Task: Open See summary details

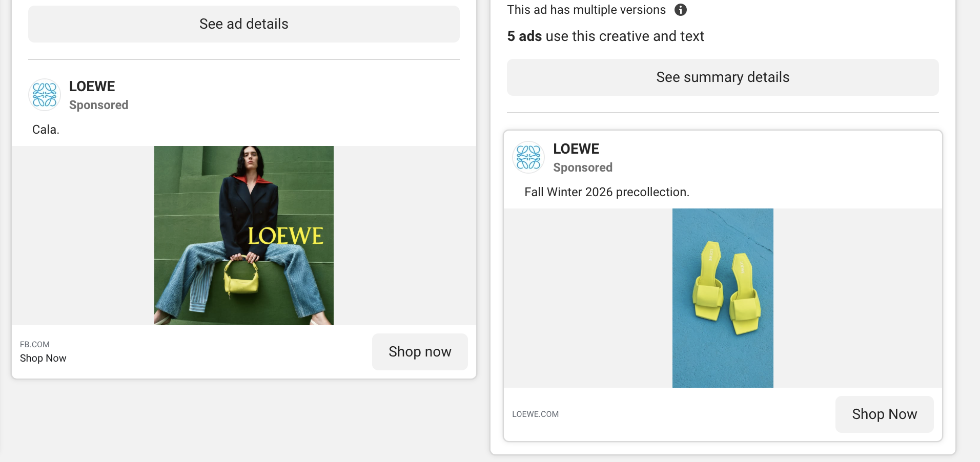Action: (723, 77)
